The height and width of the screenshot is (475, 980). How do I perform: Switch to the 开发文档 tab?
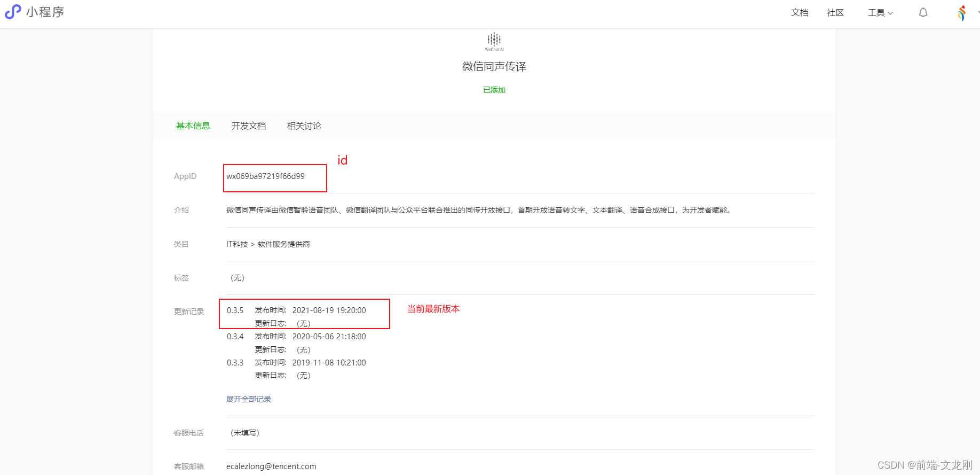[x=249, y=126]
